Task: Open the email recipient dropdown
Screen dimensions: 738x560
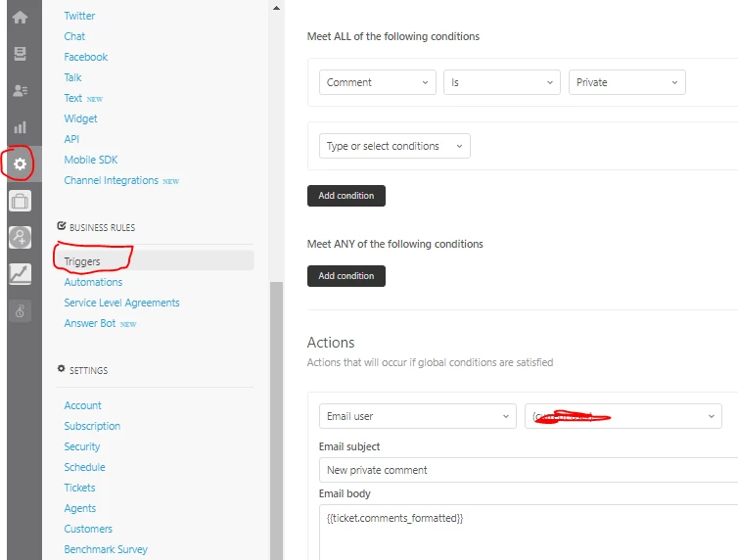Action: tap(623, 416)
